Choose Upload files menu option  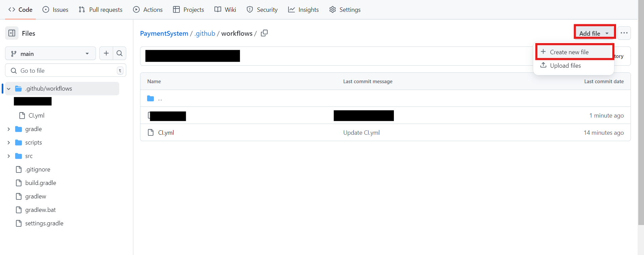coord(574,65)
